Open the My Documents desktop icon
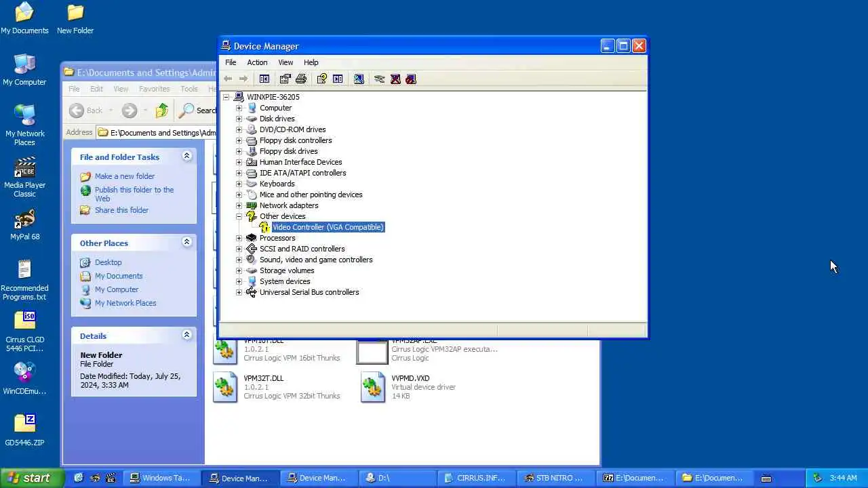This screenshot has height=488, width=868. pos(24,18)
